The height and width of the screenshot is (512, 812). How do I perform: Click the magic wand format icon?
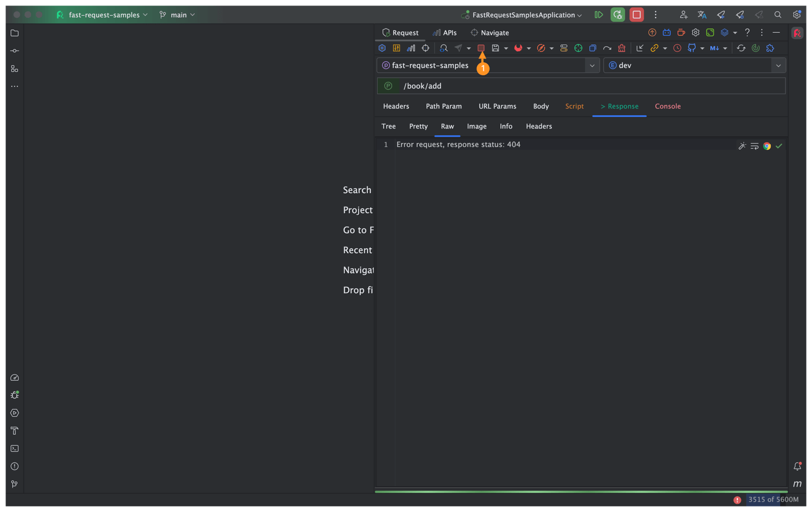(742, 146)
